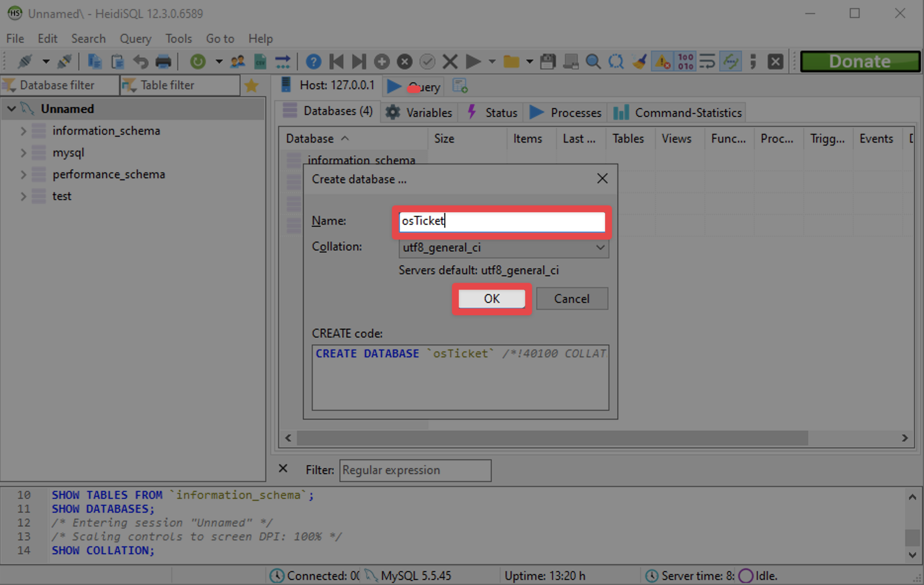Toggle the word wrap button
924x585 pixels.
[x=707, y=61]
